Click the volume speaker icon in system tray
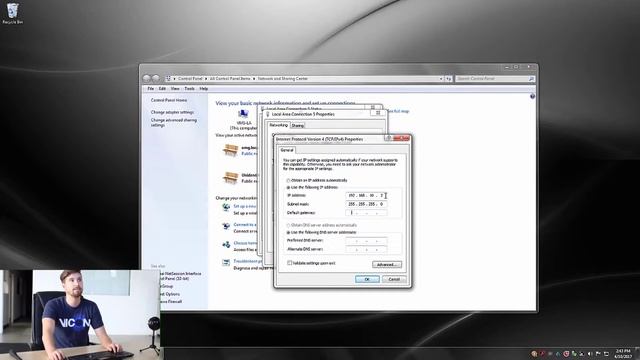 point(589,353)
